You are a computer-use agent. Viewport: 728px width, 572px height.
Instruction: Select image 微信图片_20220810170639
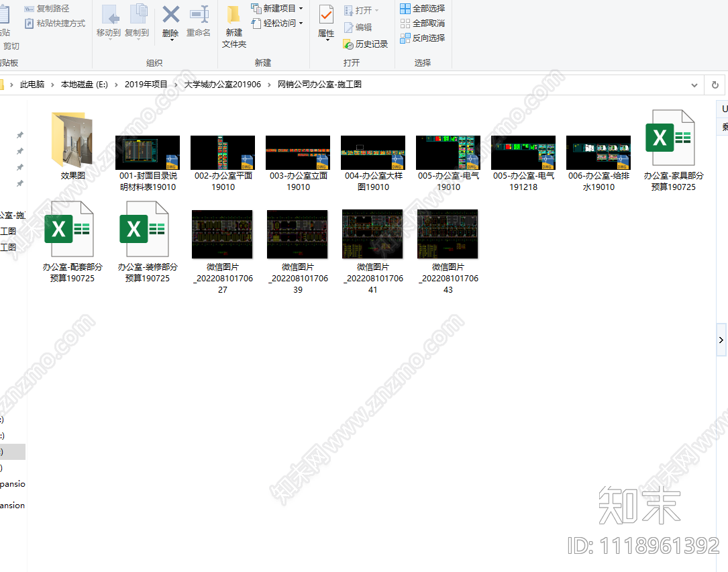[x=298, y=251]
